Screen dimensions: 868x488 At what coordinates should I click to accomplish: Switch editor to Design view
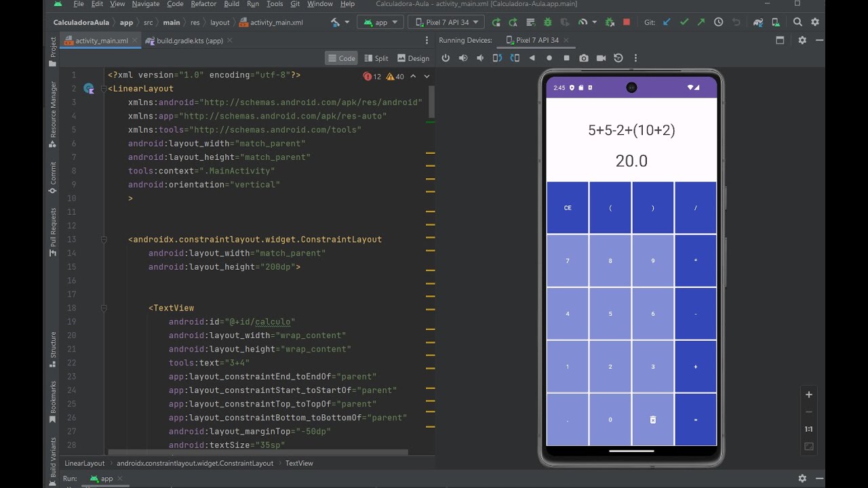tap(413, 58)
